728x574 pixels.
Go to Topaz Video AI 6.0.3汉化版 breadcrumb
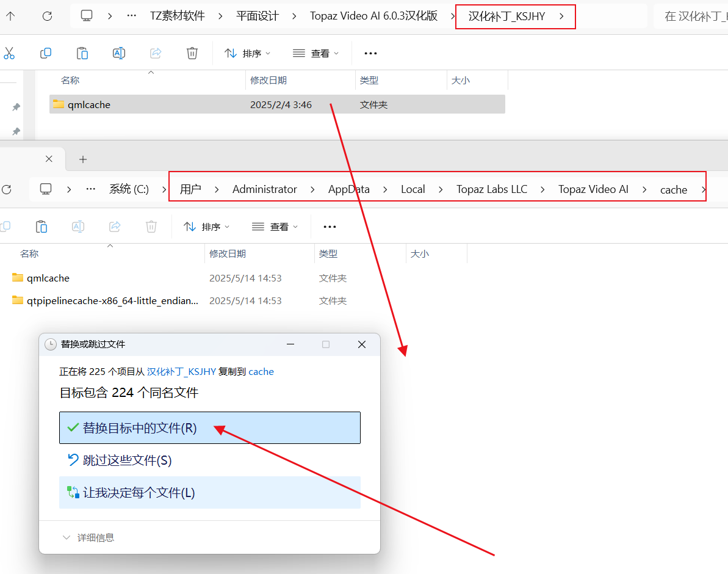[373, 16]
